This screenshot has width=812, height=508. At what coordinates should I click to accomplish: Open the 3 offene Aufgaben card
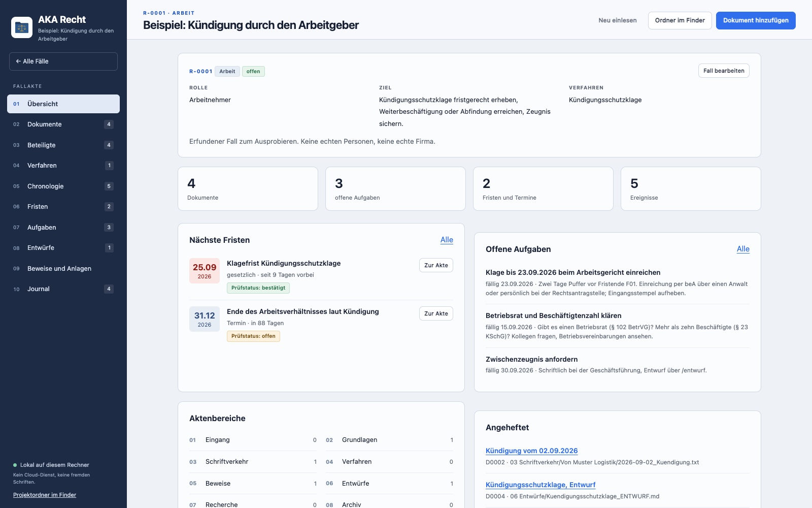point(395,188)
